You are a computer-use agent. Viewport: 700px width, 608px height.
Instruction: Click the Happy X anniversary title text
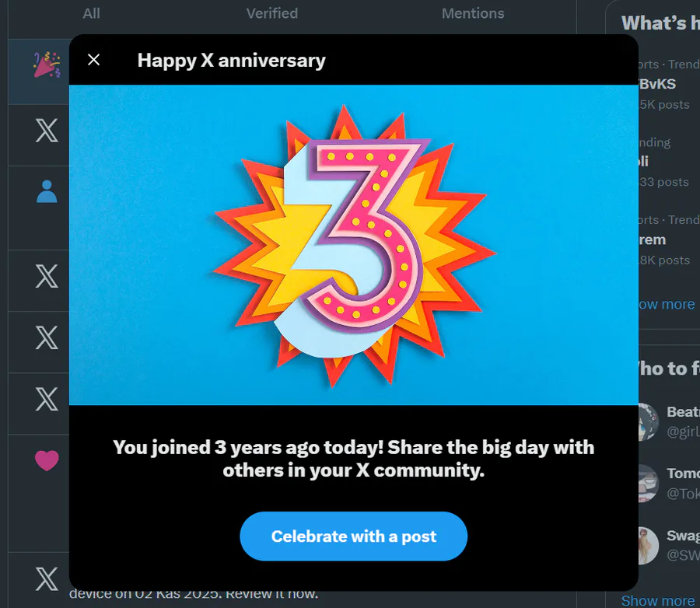click(x=231, y=60)
